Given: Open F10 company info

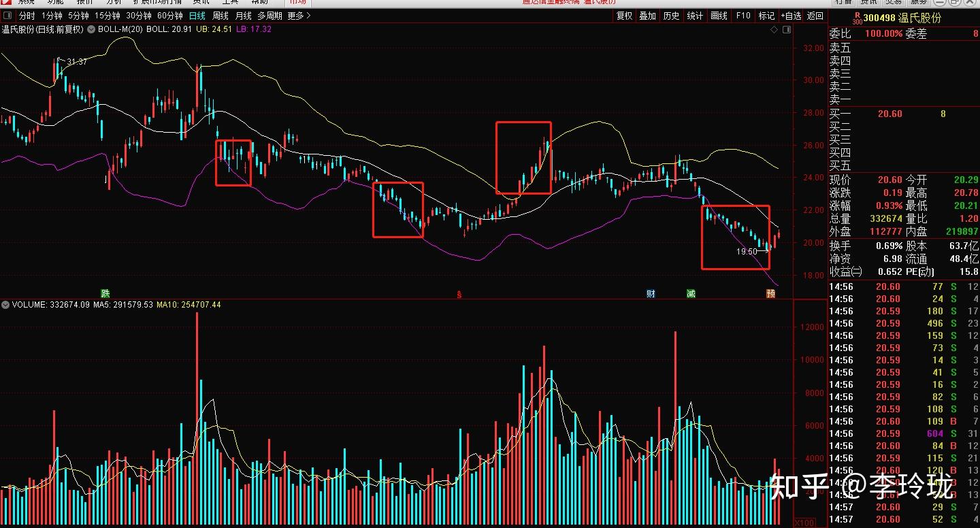Looking at the screenshot, I should pyautogui.click(x=743, y=16).
